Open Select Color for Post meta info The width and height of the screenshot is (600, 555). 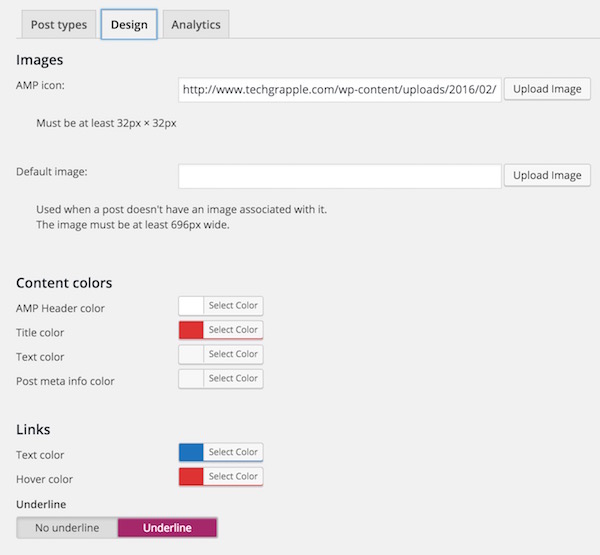tap(233, 378)
